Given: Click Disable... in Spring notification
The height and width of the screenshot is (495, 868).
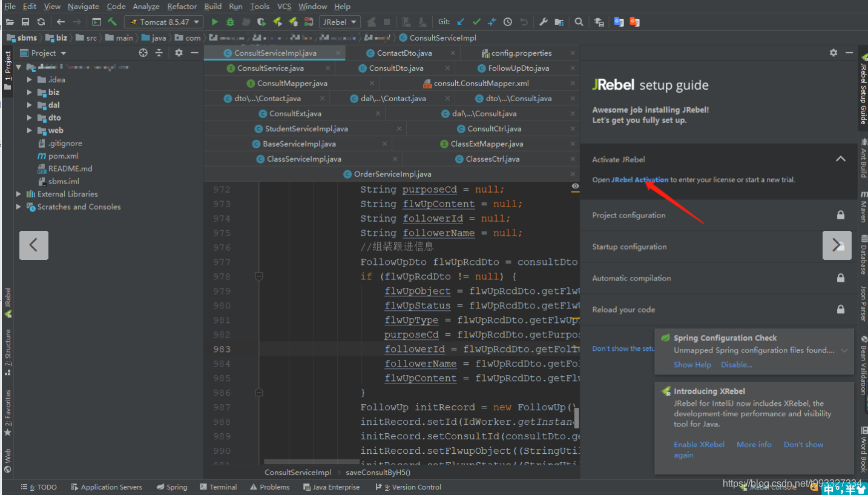Looking at the screenshot, I should click(x=737, y=365).
